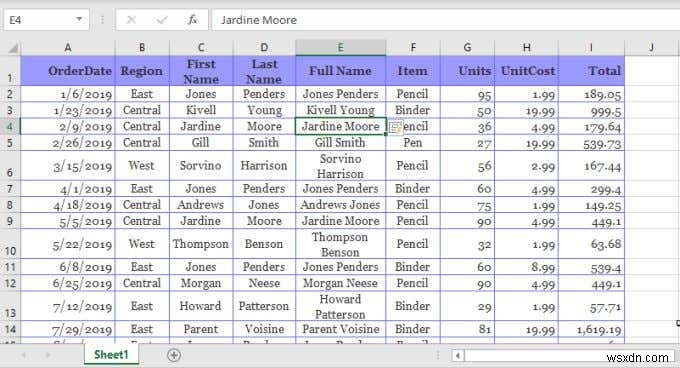
Task: Select column E header
Action: 340,48
